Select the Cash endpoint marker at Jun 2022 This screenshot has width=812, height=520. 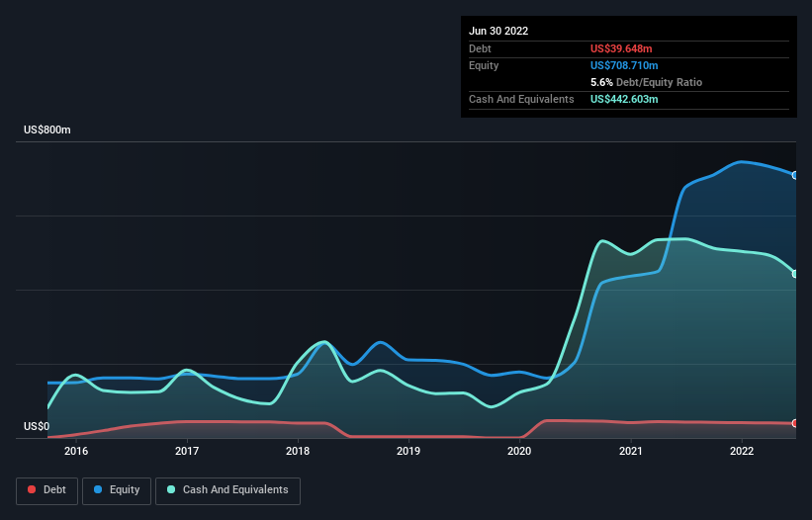[x=795, y=274]
